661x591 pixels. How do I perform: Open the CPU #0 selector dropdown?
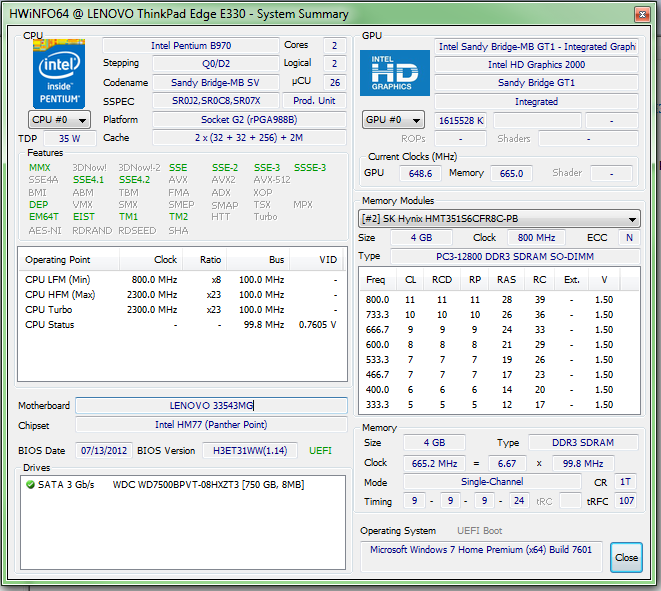(x=59, y=120)
